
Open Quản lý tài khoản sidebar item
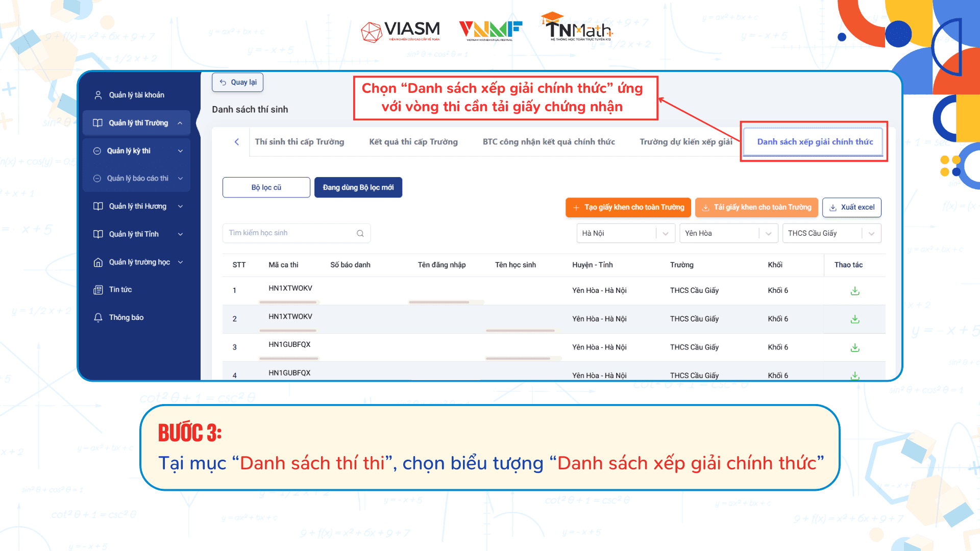click(x=136, y=95)
